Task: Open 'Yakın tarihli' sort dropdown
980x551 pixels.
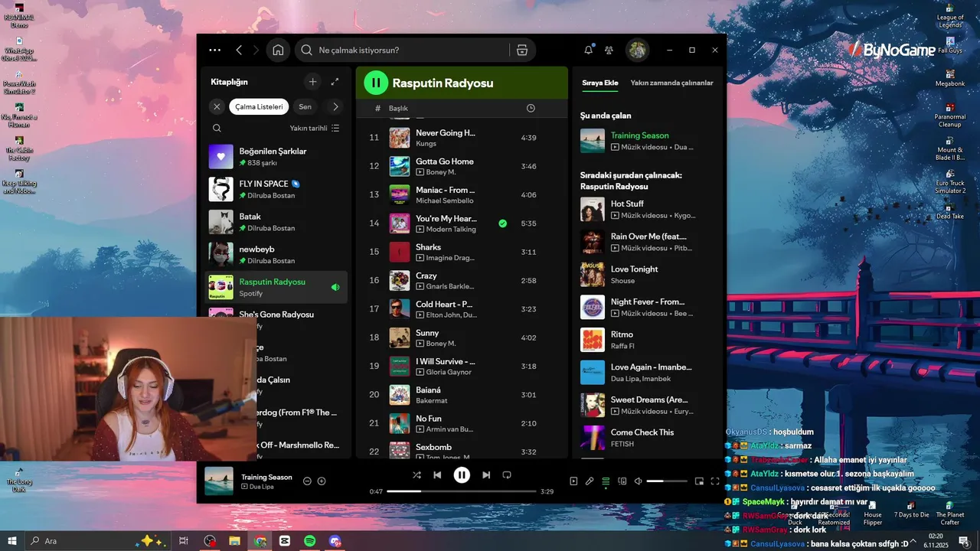Action: tap(315, 128)
